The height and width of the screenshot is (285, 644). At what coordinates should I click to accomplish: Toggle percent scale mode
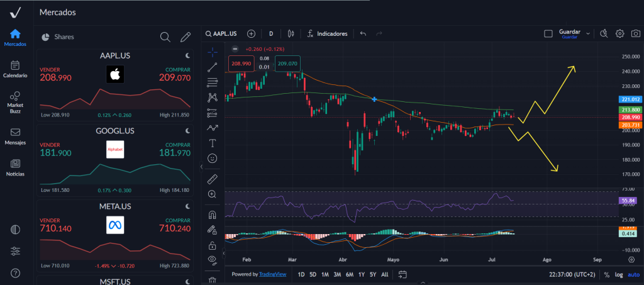click(607, 275)
